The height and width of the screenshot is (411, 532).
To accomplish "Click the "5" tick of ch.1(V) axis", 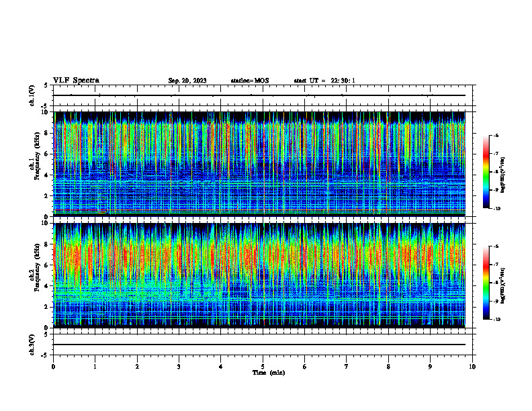I will point(46,85).
